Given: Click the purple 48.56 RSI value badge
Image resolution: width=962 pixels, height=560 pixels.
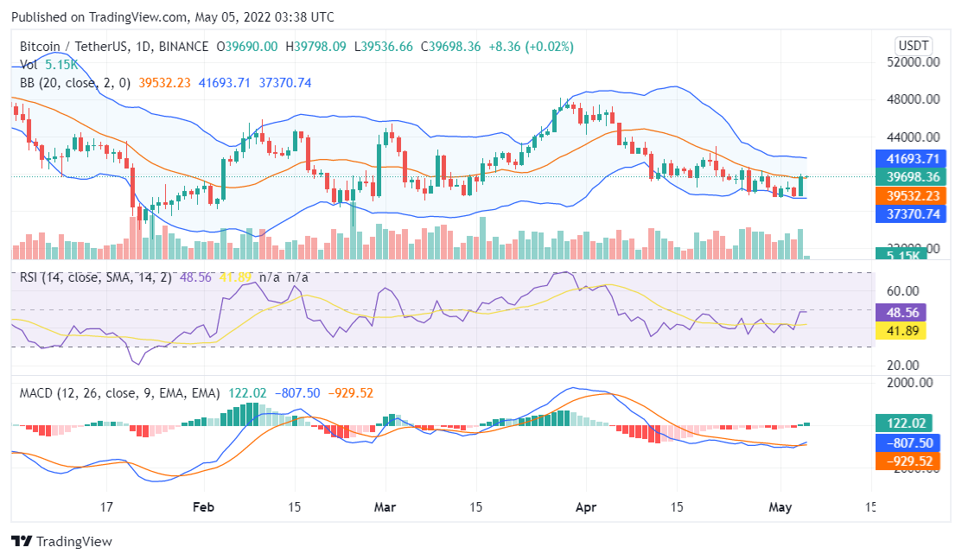Looking at the screenshot, I should [901, 313].
